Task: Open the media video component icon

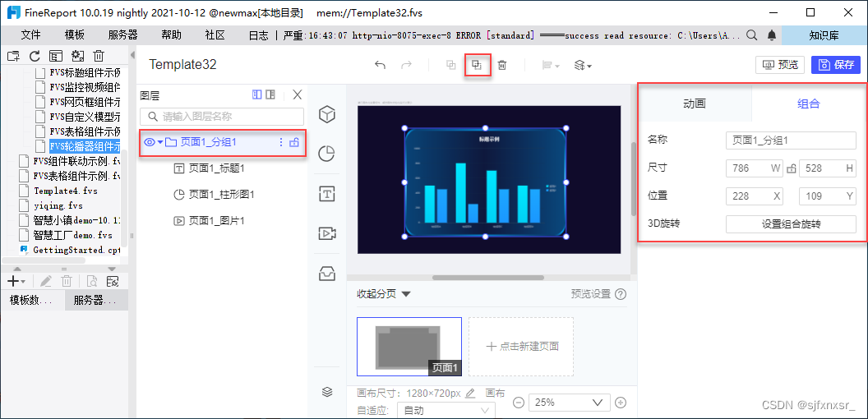Action: coord(327,233)
